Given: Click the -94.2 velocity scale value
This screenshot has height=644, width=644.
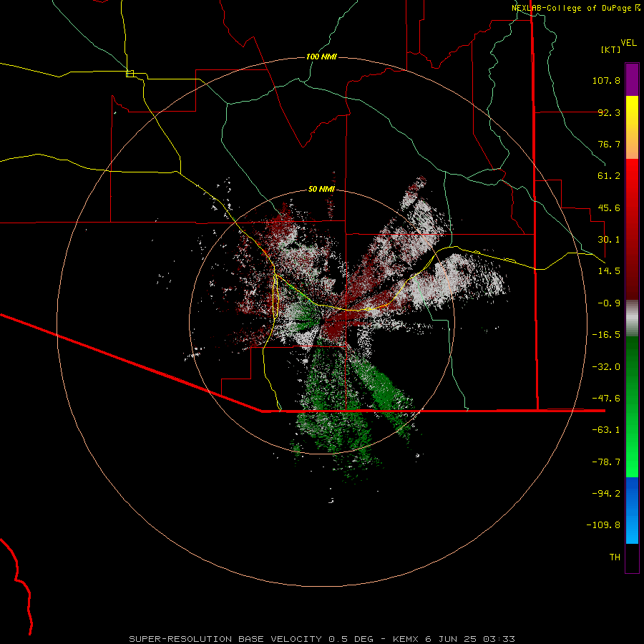Looking at the screenshot, I should (x=606, y=493).
